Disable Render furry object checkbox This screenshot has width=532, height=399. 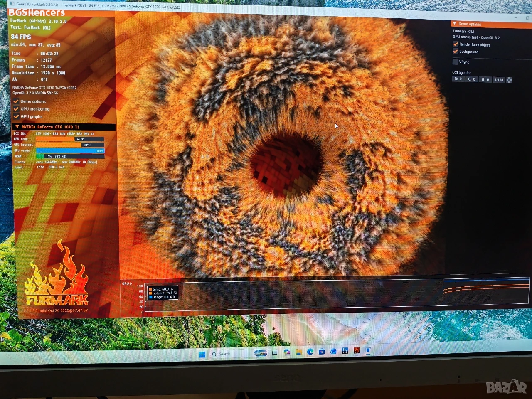point(456,44)
